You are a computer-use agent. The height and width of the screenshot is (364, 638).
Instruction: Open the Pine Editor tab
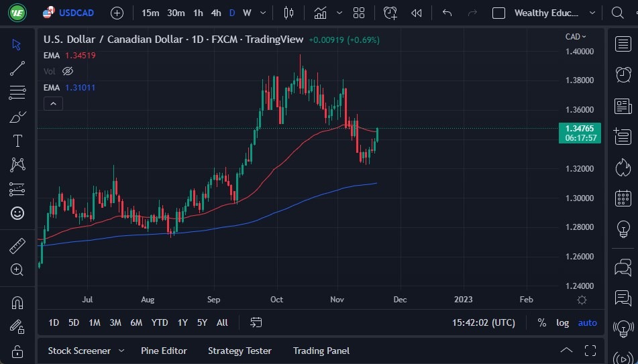(164, 351)
